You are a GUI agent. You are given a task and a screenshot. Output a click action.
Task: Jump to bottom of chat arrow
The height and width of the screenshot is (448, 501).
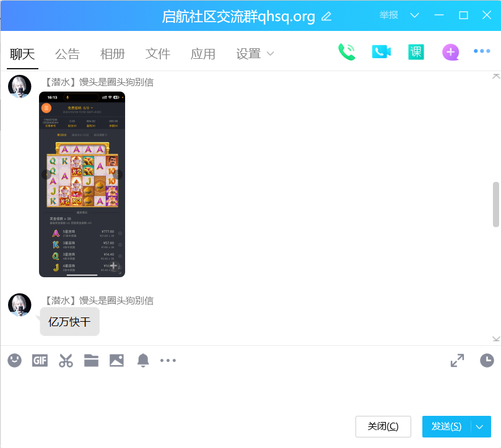496,339
